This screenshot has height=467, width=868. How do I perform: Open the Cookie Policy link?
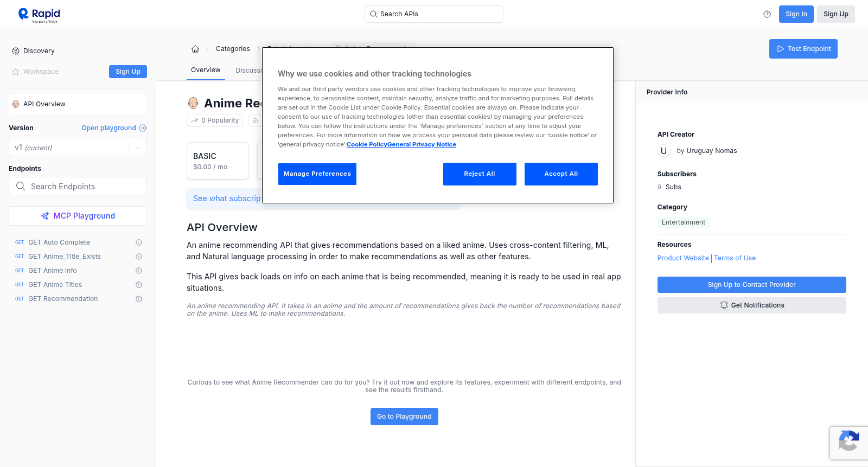[367, 144]
